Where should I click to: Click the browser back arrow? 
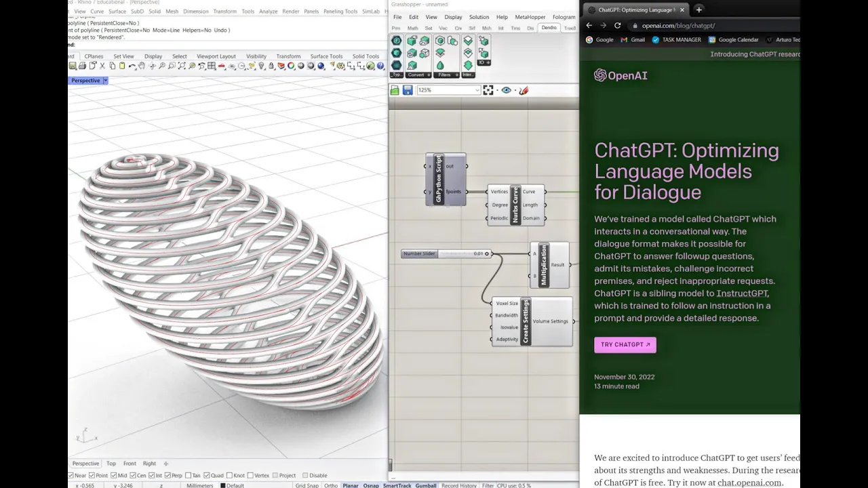tap(589, 26)
